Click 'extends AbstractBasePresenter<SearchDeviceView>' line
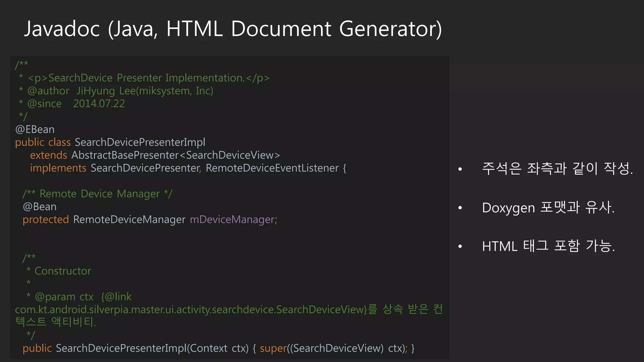Screen dimensions: 644x362 tap(155, 155)
